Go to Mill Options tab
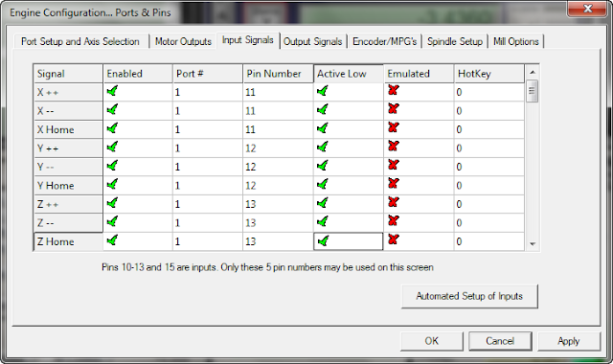 tap(515, 41)
